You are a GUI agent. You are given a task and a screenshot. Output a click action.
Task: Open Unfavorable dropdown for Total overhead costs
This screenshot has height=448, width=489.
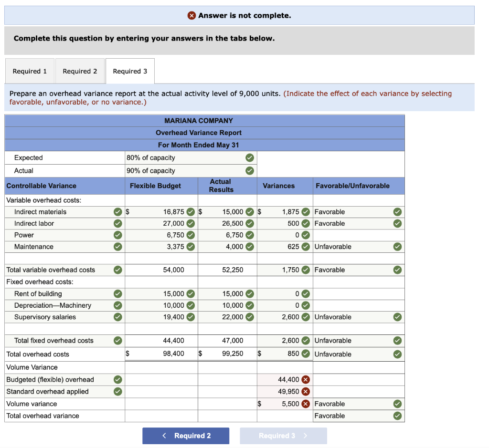click(359, 354)
